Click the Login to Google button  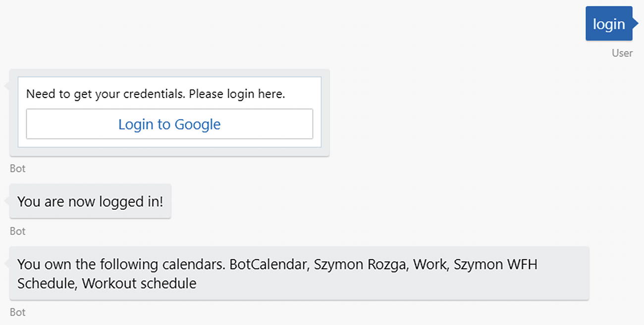coord(169,124)
